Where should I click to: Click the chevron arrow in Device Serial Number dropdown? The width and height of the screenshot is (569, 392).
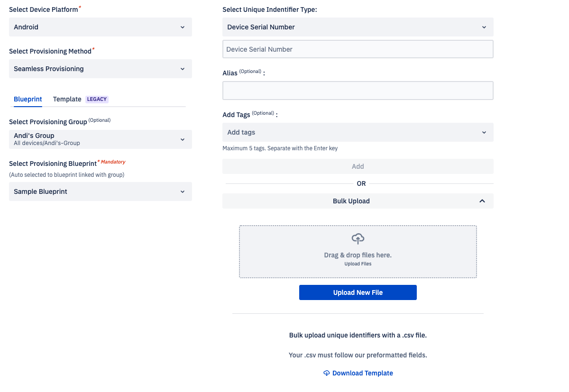point(484,27)
